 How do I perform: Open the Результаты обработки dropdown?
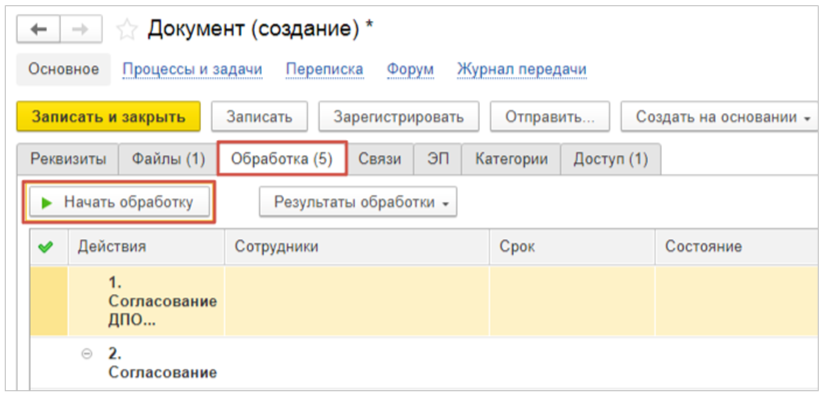pyautogui.click(x=358, y=202)
